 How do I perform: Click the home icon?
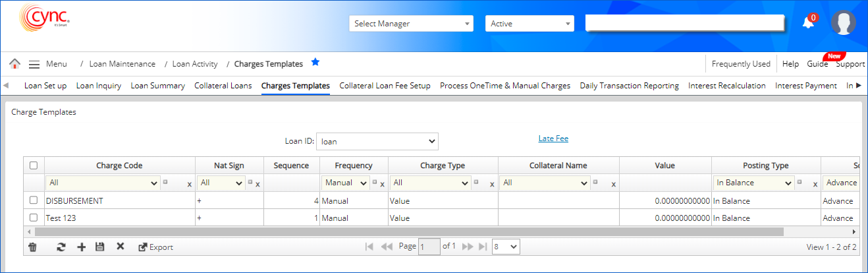14,64
